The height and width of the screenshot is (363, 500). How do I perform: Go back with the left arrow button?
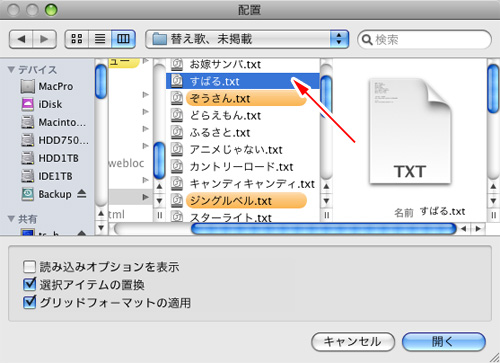[21, 39]
